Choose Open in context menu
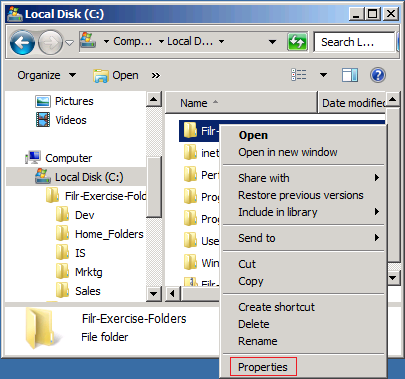The image size is (405, 379). [x=253, y=135]
